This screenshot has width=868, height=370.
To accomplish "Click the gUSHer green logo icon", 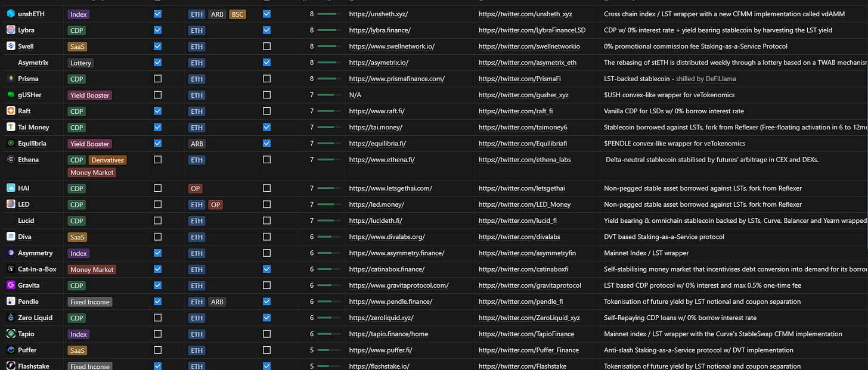I will click(x=11, y=95).
